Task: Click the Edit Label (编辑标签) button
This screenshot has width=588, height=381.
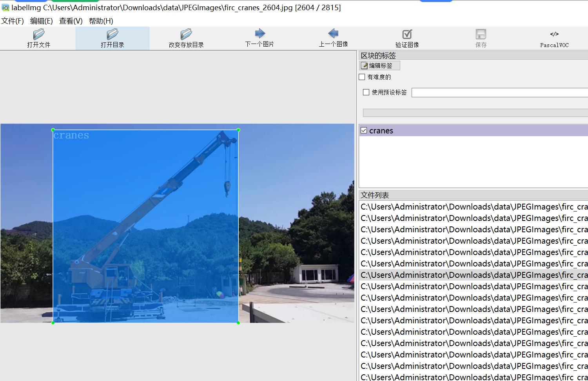Action: (379, 66)
